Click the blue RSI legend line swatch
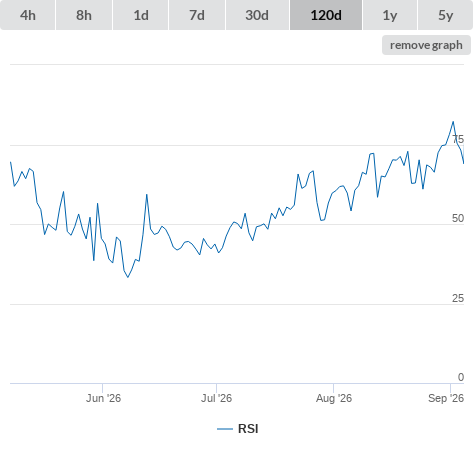 [x=225, y=429]
